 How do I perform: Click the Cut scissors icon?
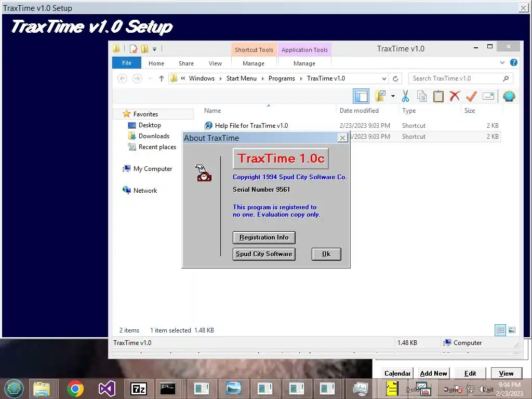pos(405,96)
